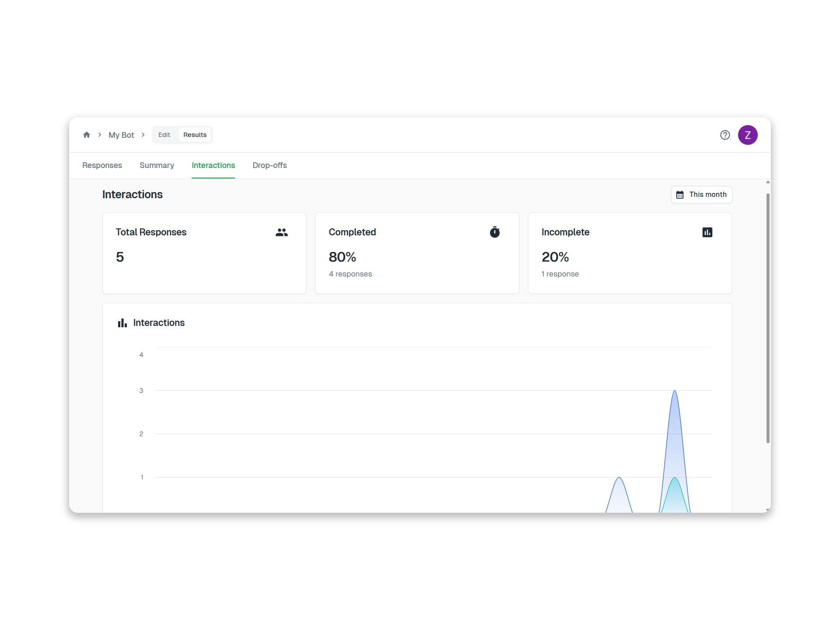This screenshot has width=840, height=630.
Task: Click chevron after My Bot breadcrumb
Action: (143, 135)
